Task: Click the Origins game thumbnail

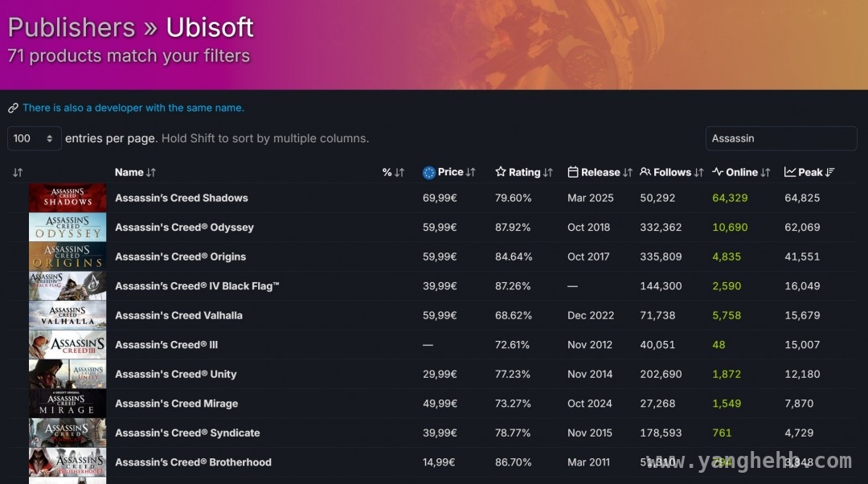Action: (68, 256)
